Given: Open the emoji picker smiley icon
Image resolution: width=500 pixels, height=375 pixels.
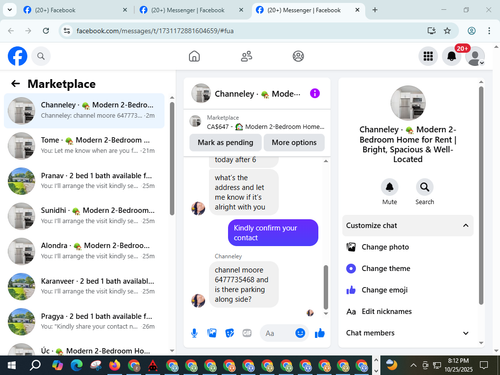Looking at the screenshot, I should (x=300, y=333).
